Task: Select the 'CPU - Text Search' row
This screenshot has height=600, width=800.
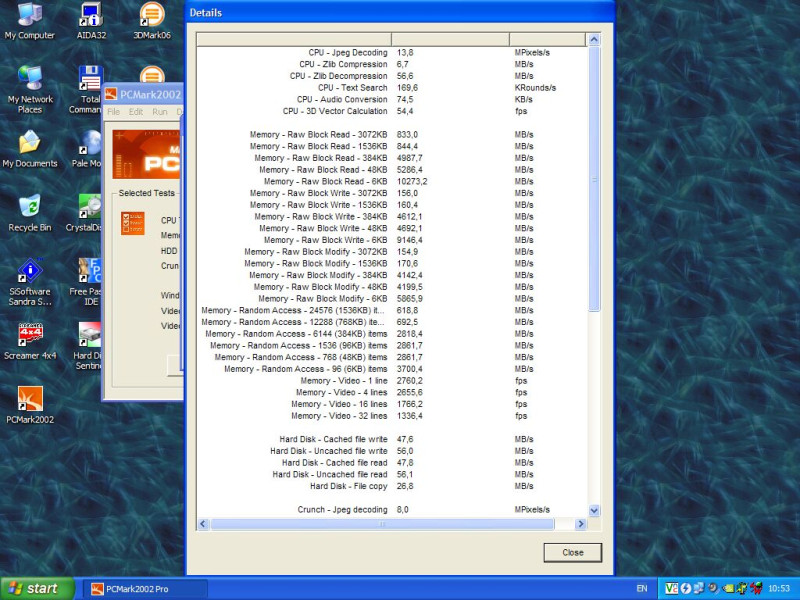Action: point(392,88)
